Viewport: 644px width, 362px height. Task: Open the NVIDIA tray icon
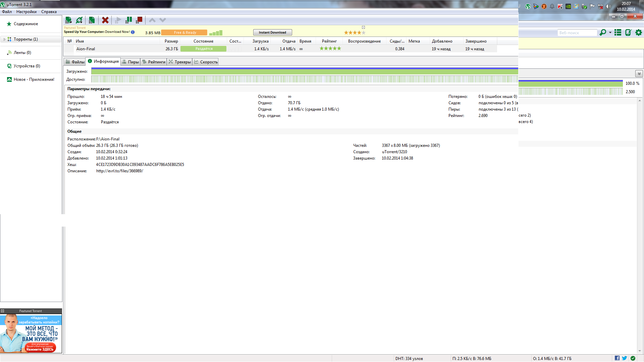[568, 6]
